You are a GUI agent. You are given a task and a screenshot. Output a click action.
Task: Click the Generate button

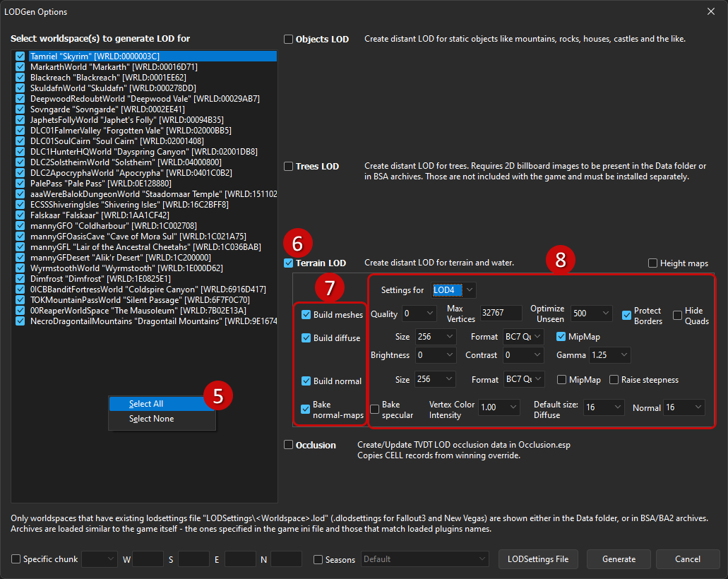(619, 559)
